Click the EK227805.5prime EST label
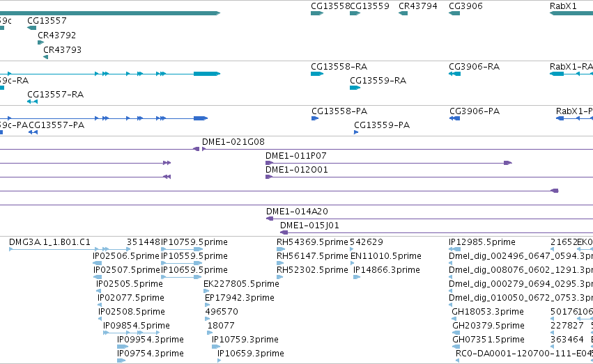The height and width of the screenshot is (364, 593). coord(241,284)
